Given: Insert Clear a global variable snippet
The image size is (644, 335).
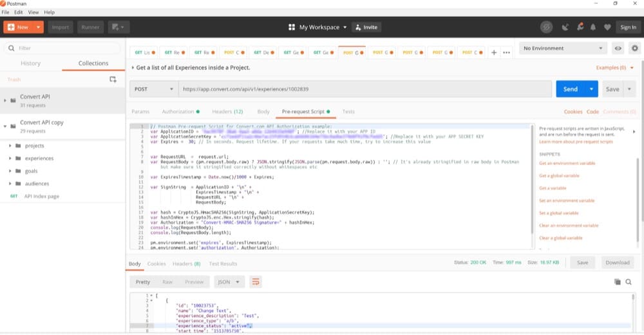Looking at the screenshot, I should coord(561,238).
